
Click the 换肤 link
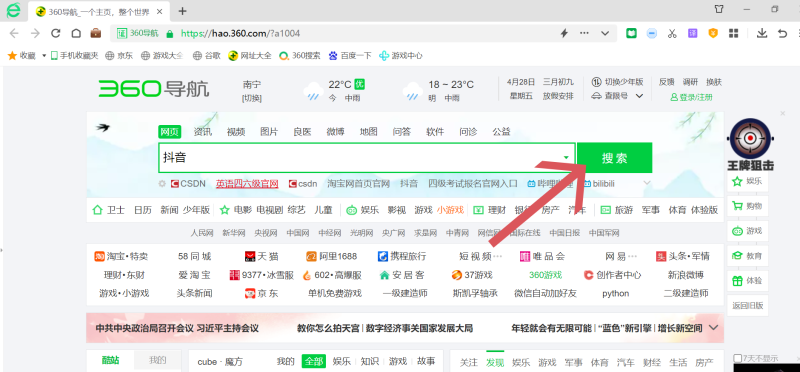pyautogui.click(x=714, y=82)
